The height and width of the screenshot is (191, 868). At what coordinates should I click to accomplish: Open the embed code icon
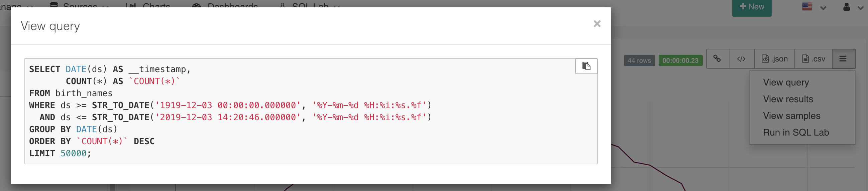742,59
